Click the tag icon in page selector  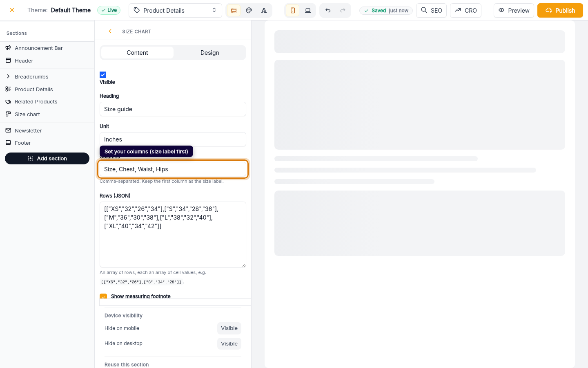137,10
